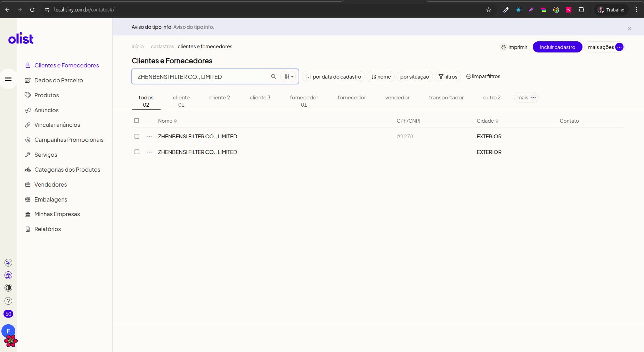Image resolution: width=644 pixels, height=352 pixels.
Task: Open row actions for #1278 contact
Action: point(149,136)
